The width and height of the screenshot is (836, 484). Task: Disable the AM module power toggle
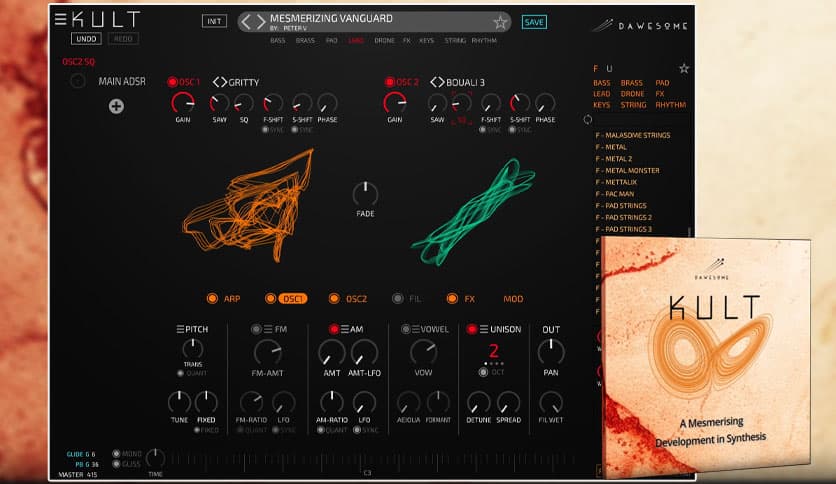[333, 329]
